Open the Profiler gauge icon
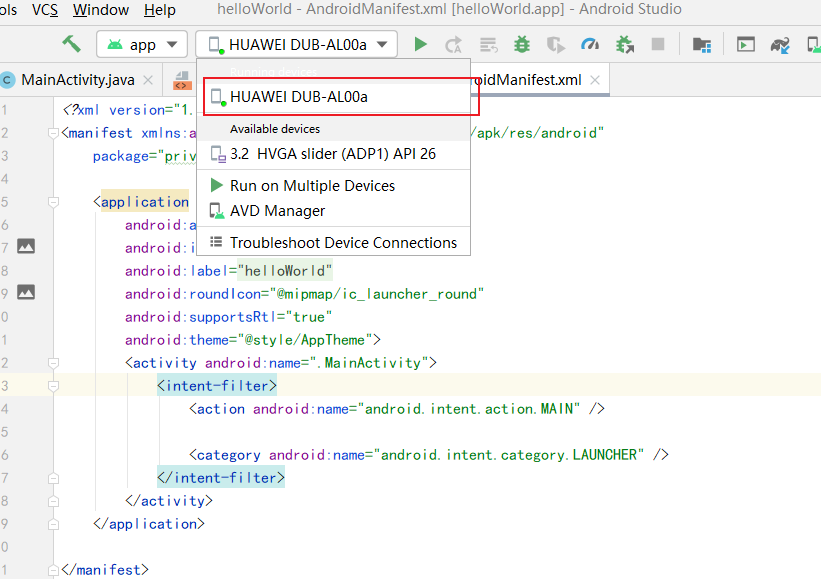Viewport: 821px width, 579px height. point(590,44)
